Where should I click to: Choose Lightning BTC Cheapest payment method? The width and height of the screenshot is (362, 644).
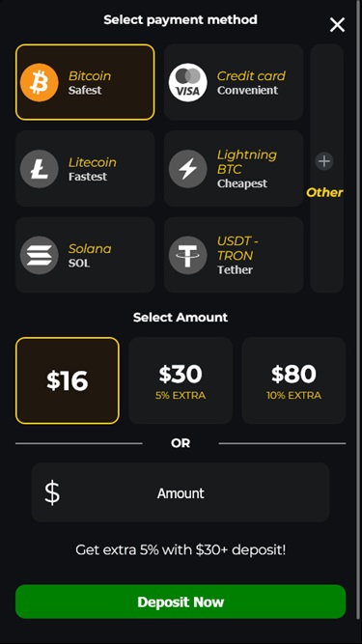pos(234,168)
